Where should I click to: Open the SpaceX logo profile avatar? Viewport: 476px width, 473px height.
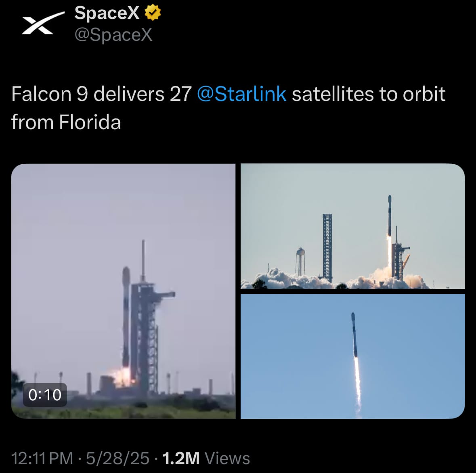point(43,23)
